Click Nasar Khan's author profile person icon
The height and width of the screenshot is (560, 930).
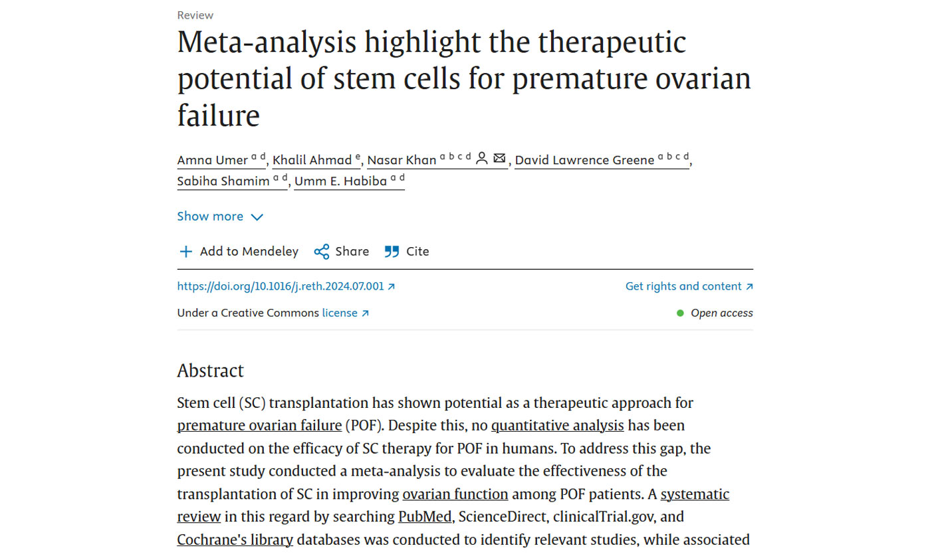(483, 159)
